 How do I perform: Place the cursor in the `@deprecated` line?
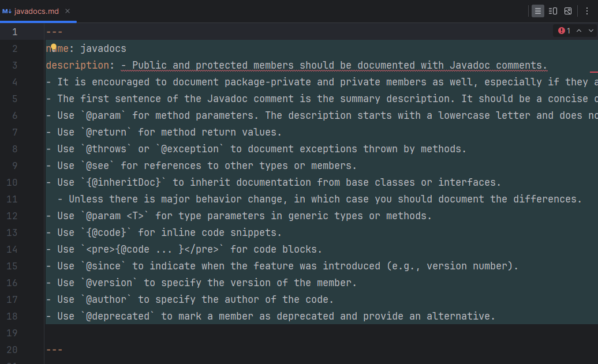point(270,316)
